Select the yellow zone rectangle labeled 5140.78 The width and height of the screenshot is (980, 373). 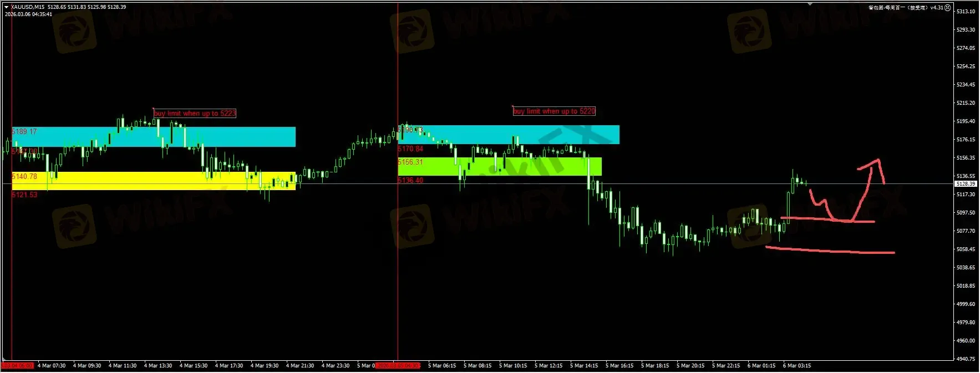click(x=154, y=181)
